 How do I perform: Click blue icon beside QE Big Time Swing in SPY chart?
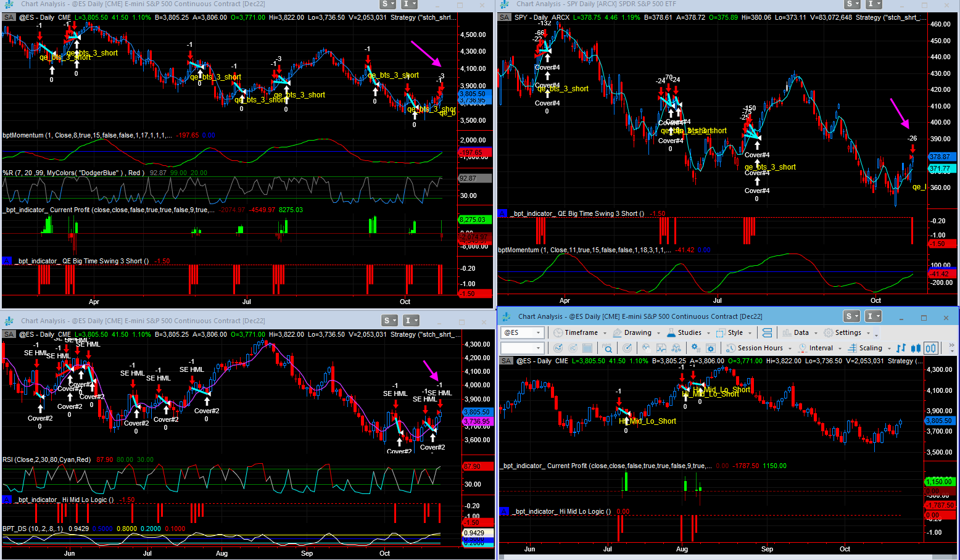(502, 213)
